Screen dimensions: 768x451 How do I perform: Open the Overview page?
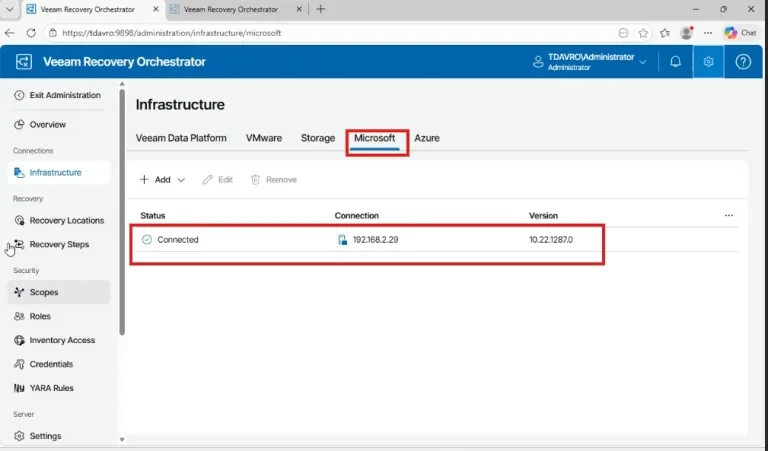(x=48, y=124)
